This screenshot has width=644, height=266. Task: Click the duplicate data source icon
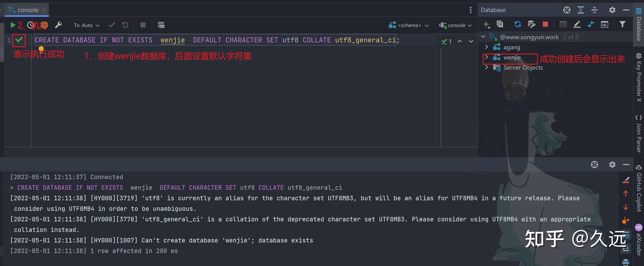500,24
